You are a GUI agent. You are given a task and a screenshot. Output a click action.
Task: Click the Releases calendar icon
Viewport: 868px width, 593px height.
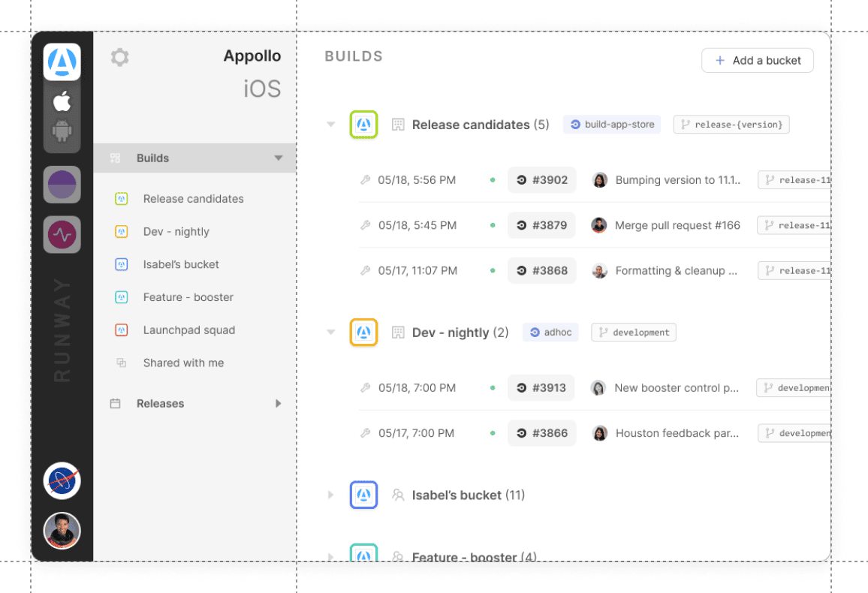115,404
